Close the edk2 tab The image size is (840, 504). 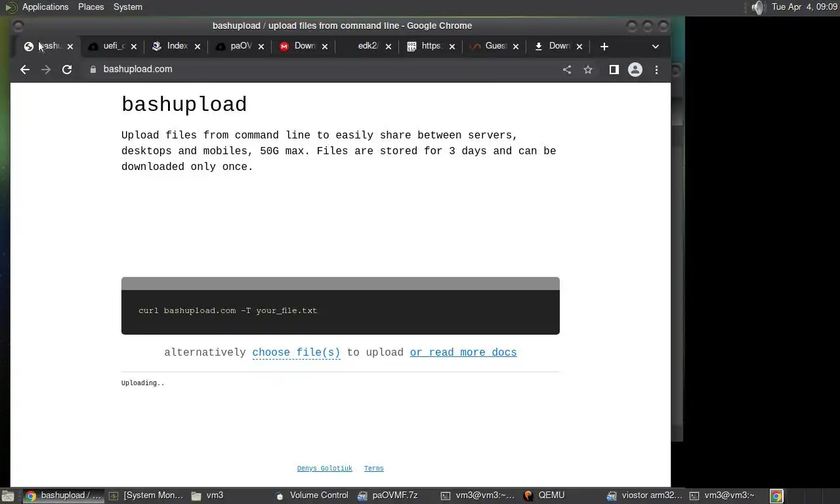click(388, 47)
